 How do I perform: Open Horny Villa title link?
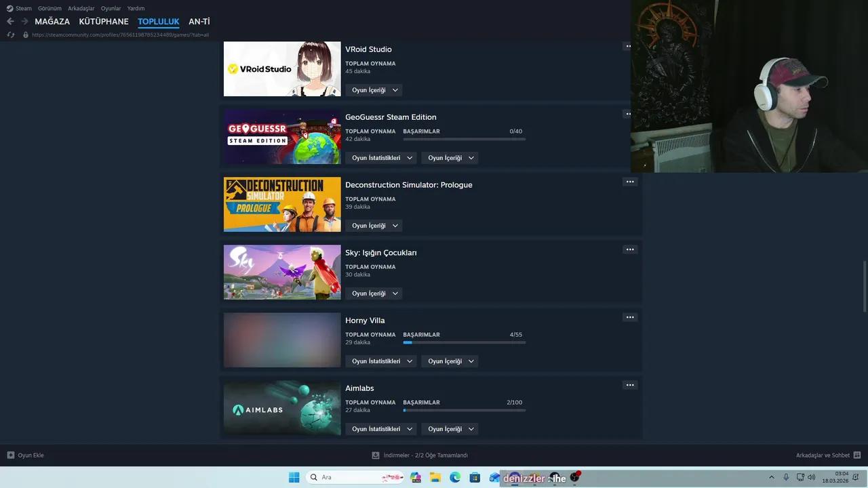click(365, 321)
